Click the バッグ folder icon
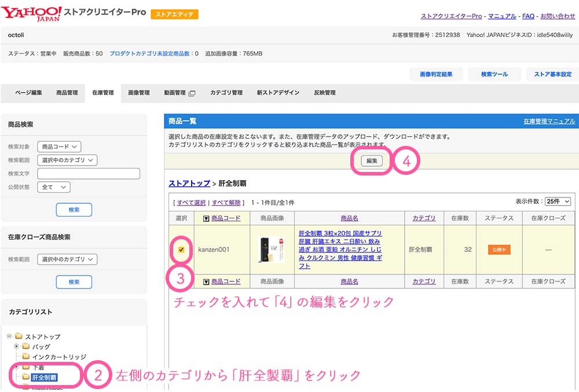 25,346
